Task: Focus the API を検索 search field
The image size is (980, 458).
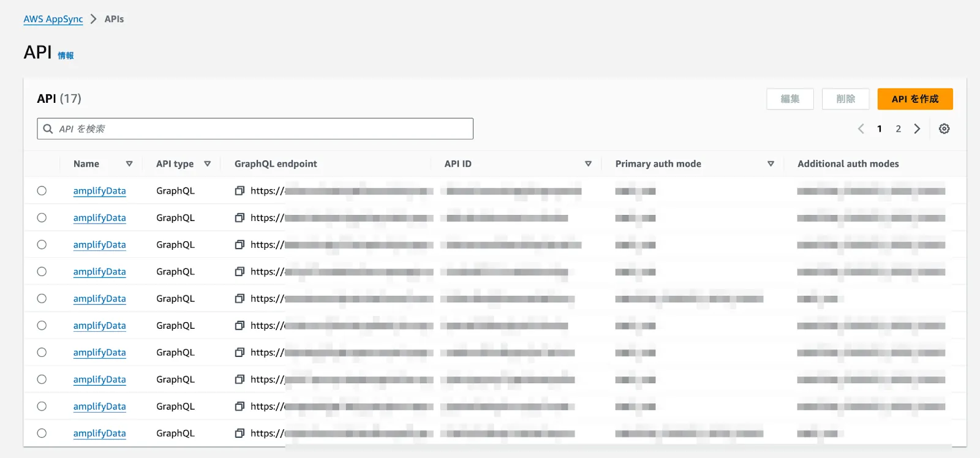Action: click(255, 129)
